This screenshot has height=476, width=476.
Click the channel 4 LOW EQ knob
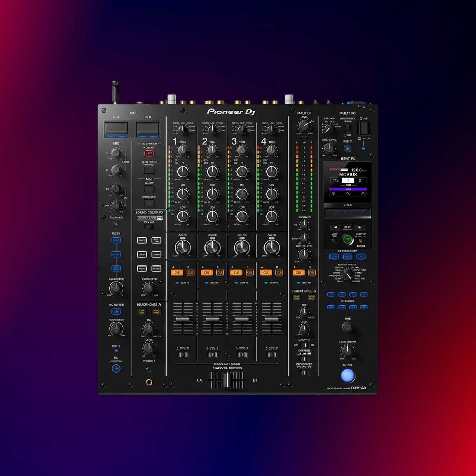tap(271, 216)
